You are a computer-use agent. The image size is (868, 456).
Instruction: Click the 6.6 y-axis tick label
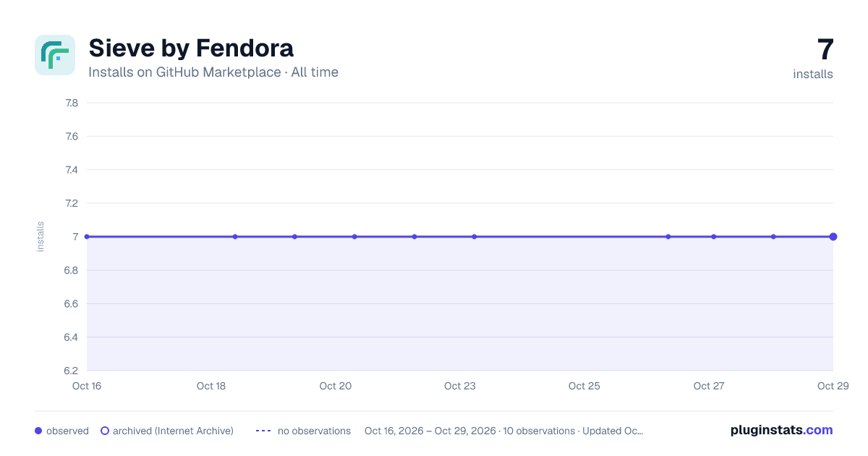coord(71,304)
